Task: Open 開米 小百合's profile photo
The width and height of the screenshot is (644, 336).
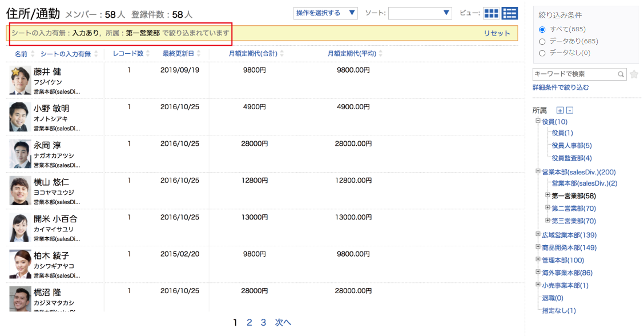Action: [x=20, y=227]
